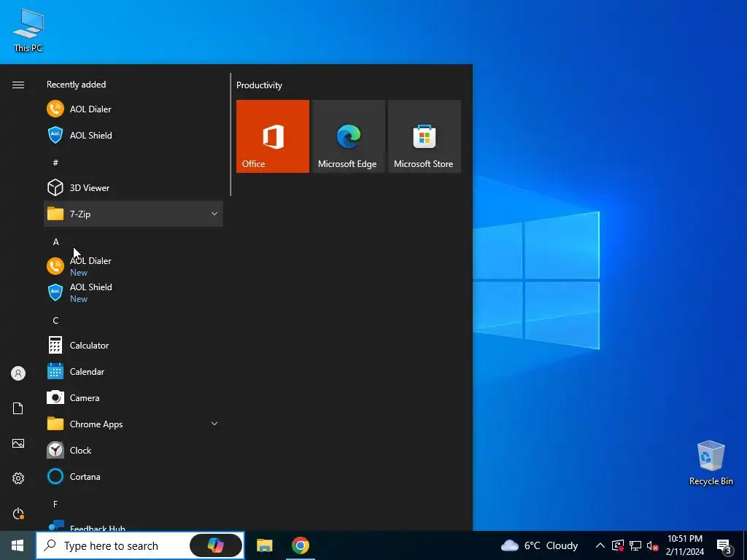Open the Calendar app
Image resolution: width=747 pixels, height=560 pixels.
click(133, 371)
